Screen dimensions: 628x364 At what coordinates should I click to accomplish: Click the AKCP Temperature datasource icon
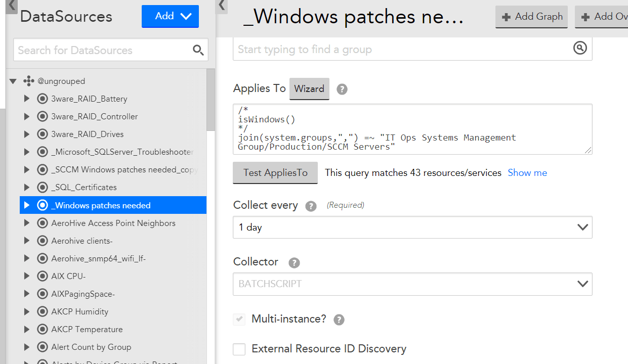(x=43, y=329)
